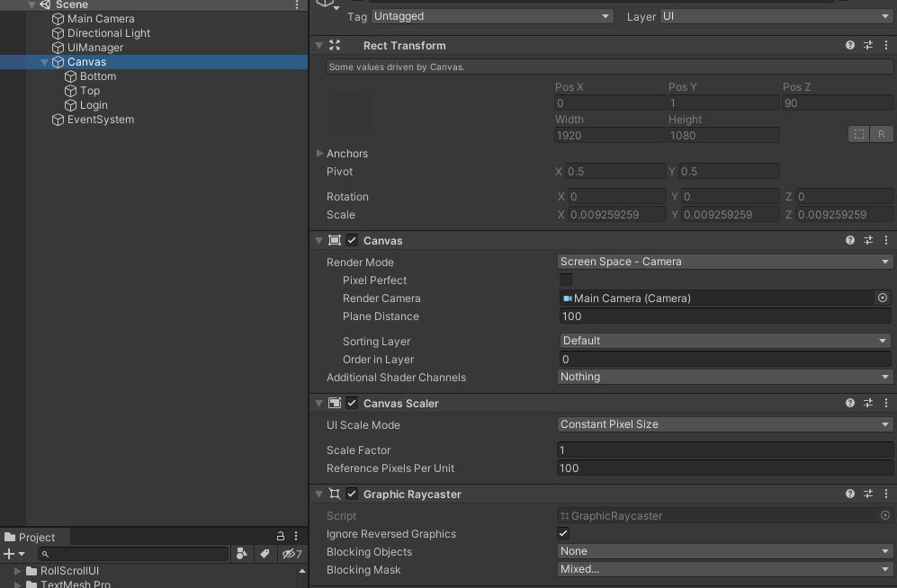This screenshot has height=588, width=897.
Task: Disable the Canvas component checkbox
Action: coord(352,241)
